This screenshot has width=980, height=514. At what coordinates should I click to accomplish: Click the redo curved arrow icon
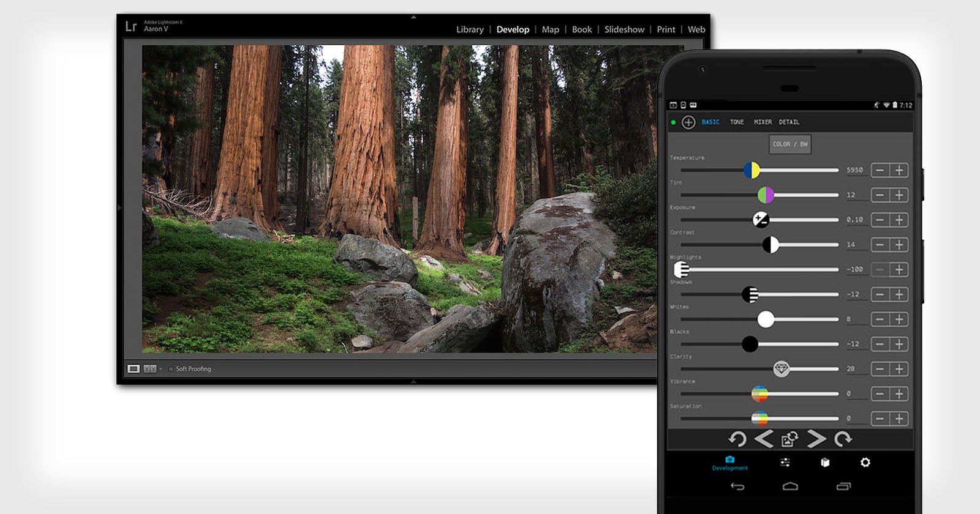coord(843,439)
